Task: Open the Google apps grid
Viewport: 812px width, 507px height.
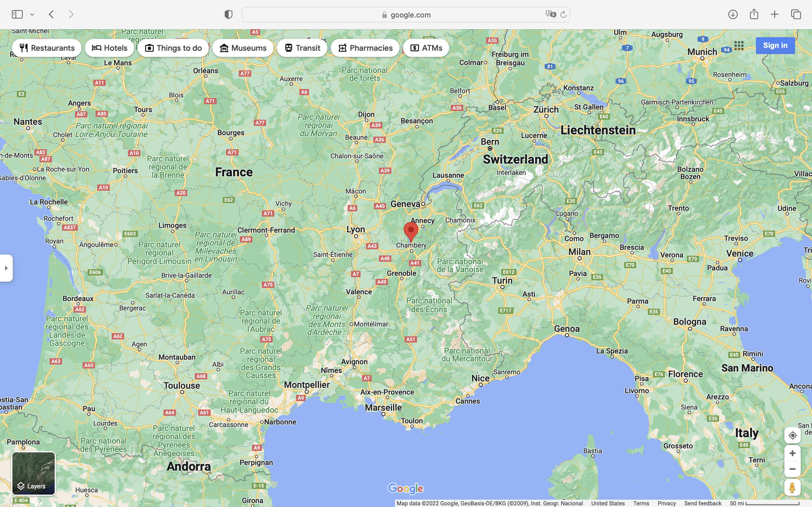Action: (x=739, y=46)
